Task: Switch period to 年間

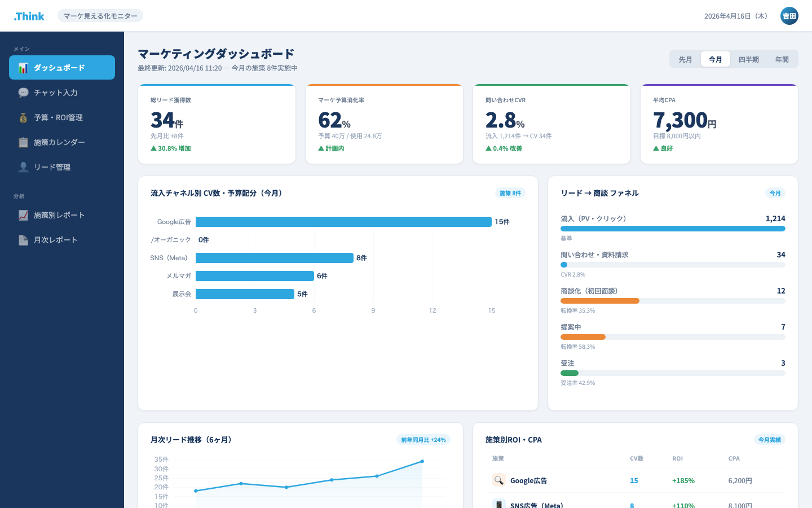Action: point(782,59)
